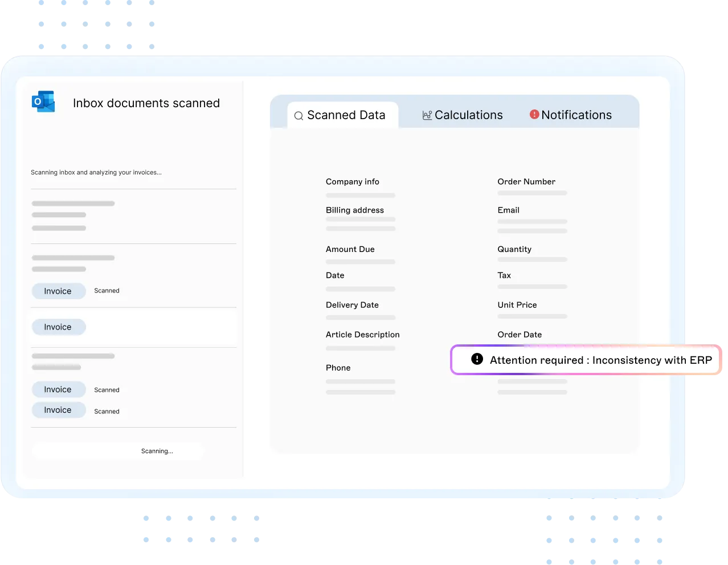728x565 pixels.
Task: Switch to the Notifications tab
Action: point(571,115)
